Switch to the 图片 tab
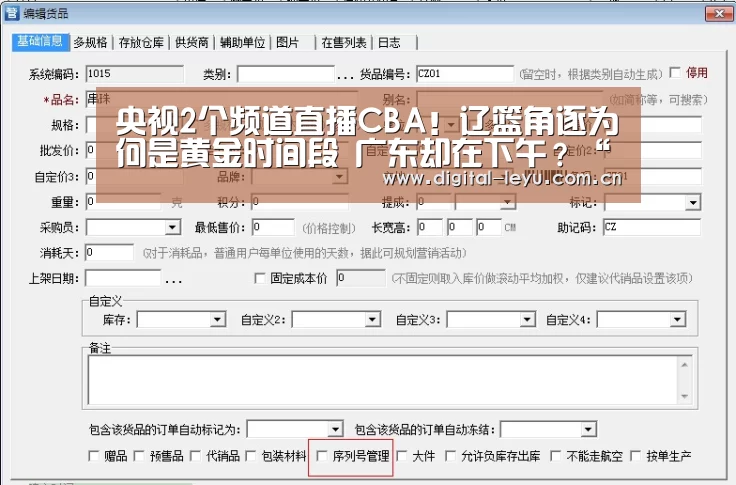Viewport: 736px width, 485px height. 288,43
